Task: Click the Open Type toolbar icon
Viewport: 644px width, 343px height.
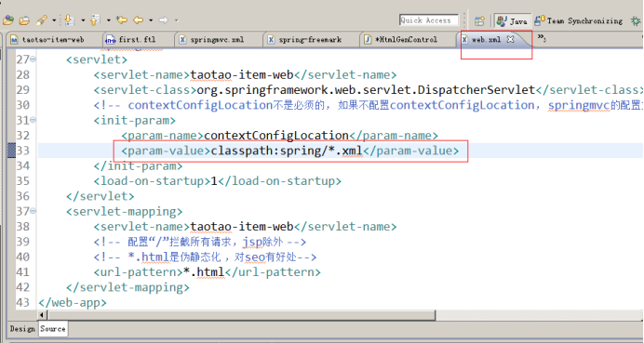Action: pos(8,20)
